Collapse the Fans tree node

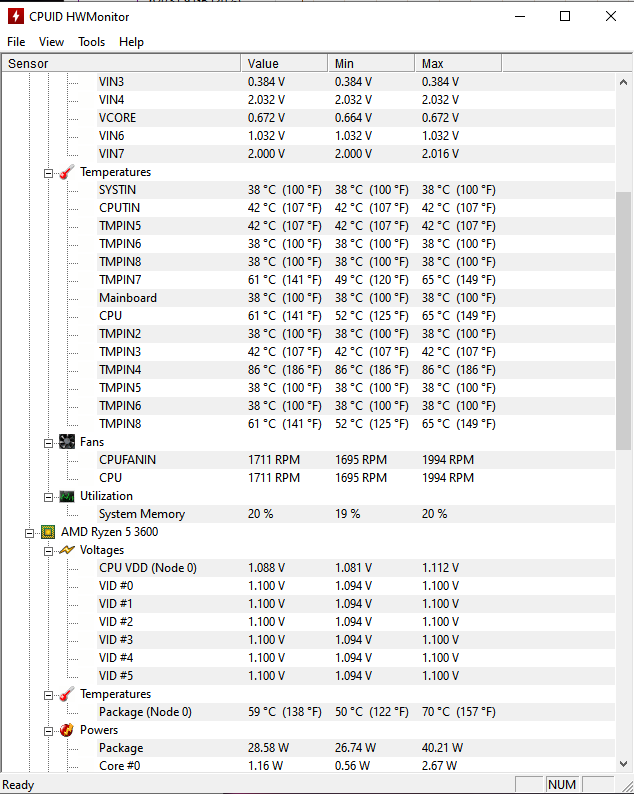(x=48, y=444)
